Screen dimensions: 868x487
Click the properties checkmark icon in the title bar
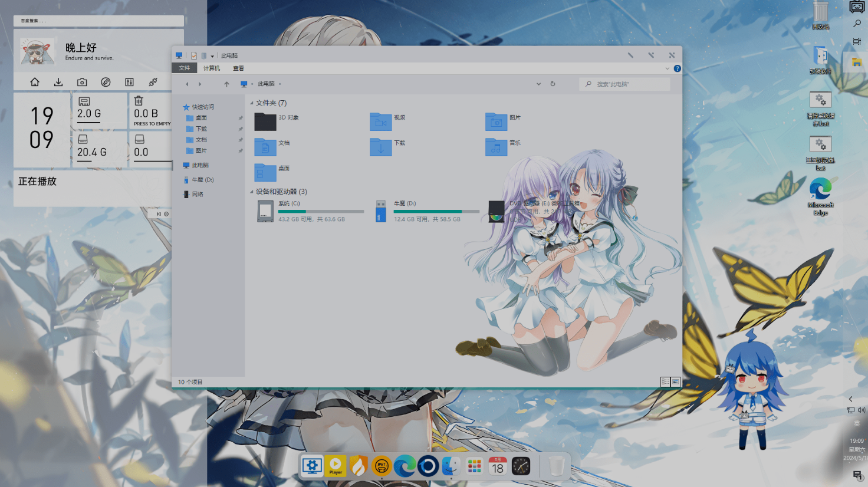[x=193, y=55]
